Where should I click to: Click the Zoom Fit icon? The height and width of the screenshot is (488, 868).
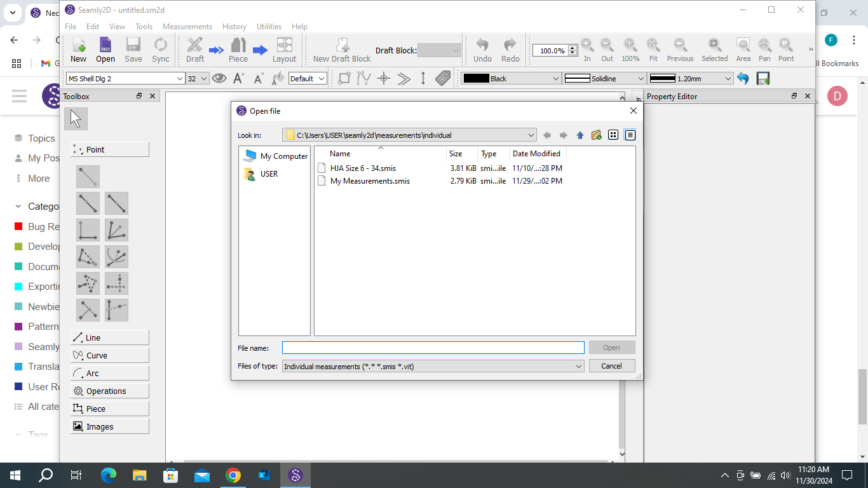point(653,45)
